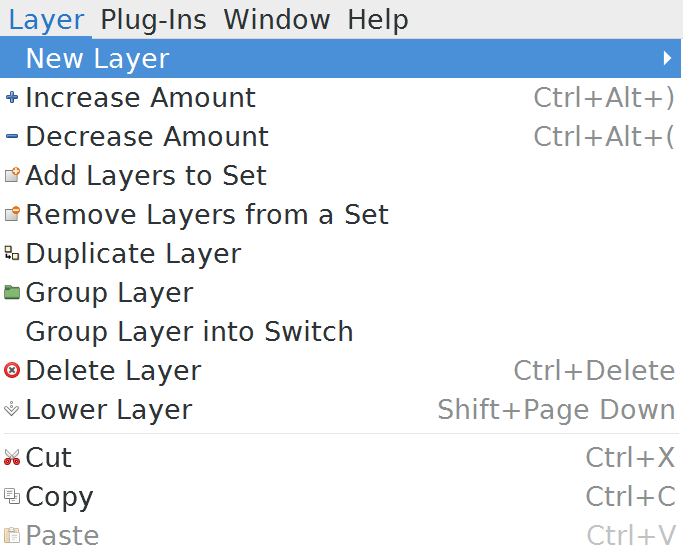This screenshot has width=683, height=556.
Task: Click the minus icon beside Decrease Amount
Action: point(12,137)
